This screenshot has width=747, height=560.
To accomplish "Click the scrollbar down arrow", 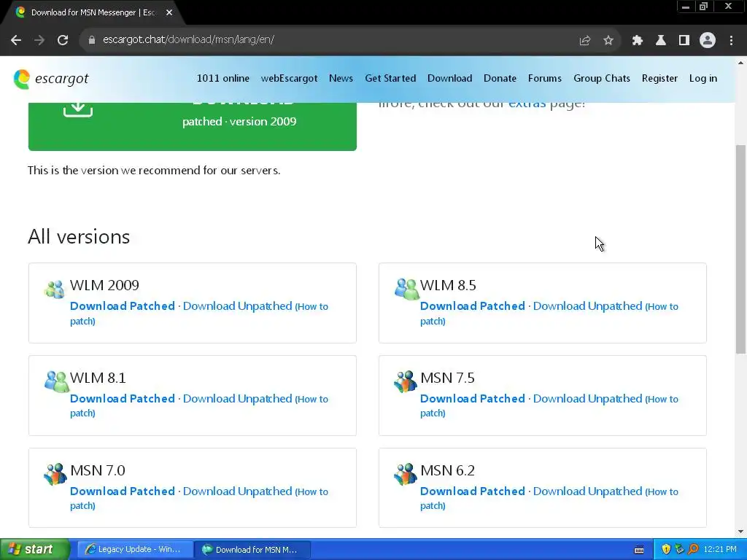I will [740, 532].
